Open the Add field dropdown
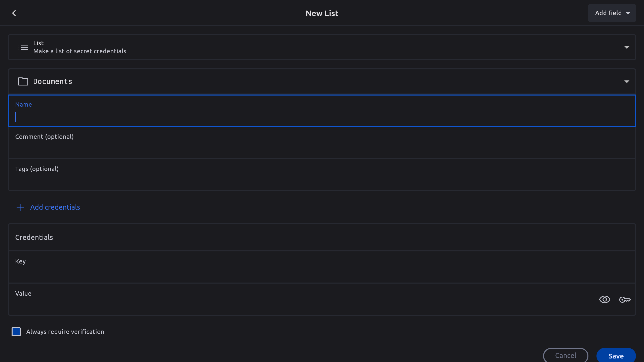Screen dimensions: 644x362 pos(612,13)
